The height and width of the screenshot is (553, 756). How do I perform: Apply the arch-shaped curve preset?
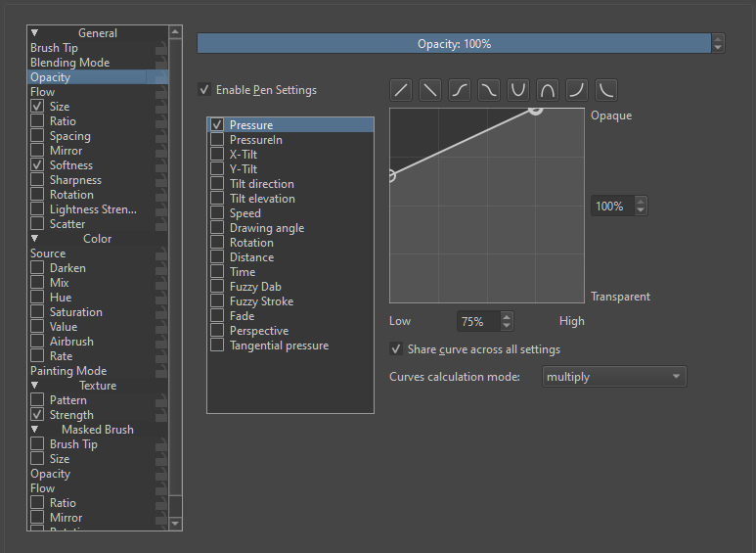548,90
